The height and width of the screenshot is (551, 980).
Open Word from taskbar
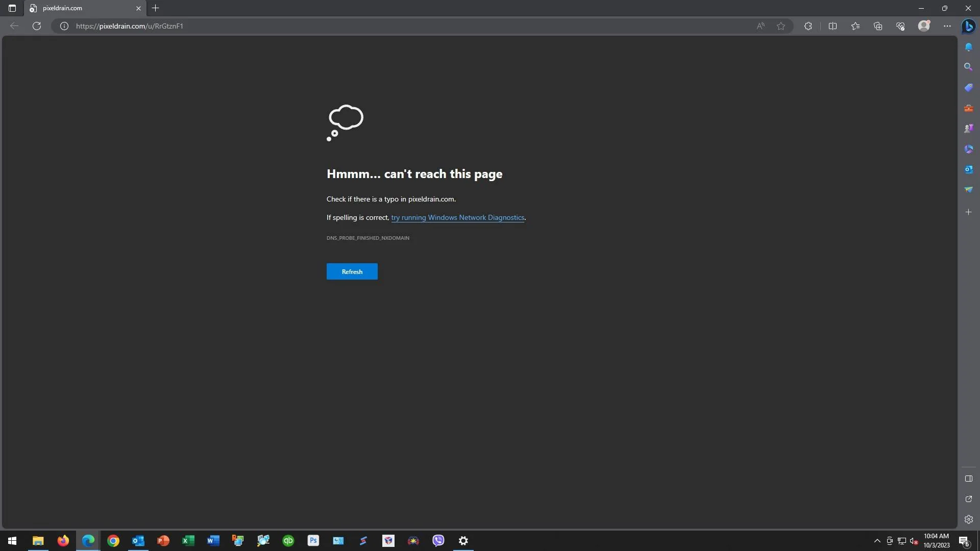tap(213, 541)
